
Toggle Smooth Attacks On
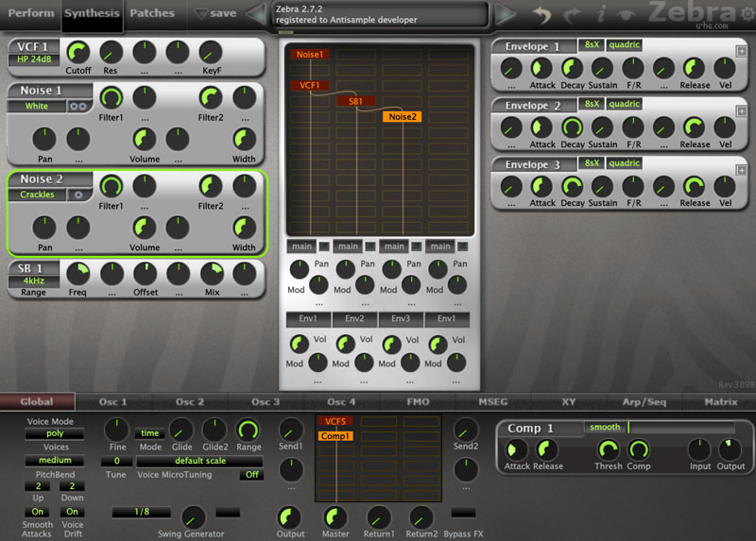(37, 512)
